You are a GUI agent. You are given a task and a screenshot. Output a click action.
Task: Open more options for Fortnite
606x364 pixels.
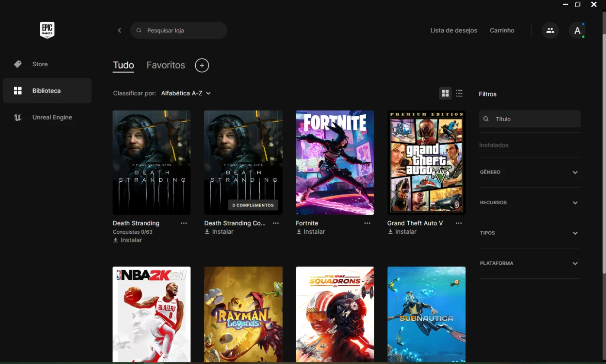coord(367,223)
